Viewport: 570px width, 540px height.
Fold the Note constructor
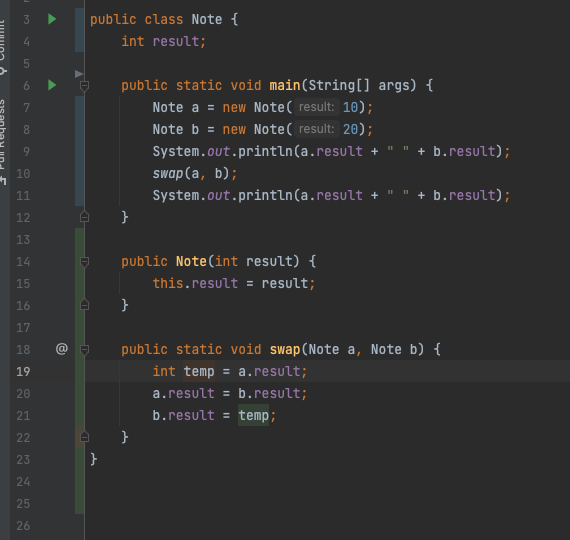point(84,261)
